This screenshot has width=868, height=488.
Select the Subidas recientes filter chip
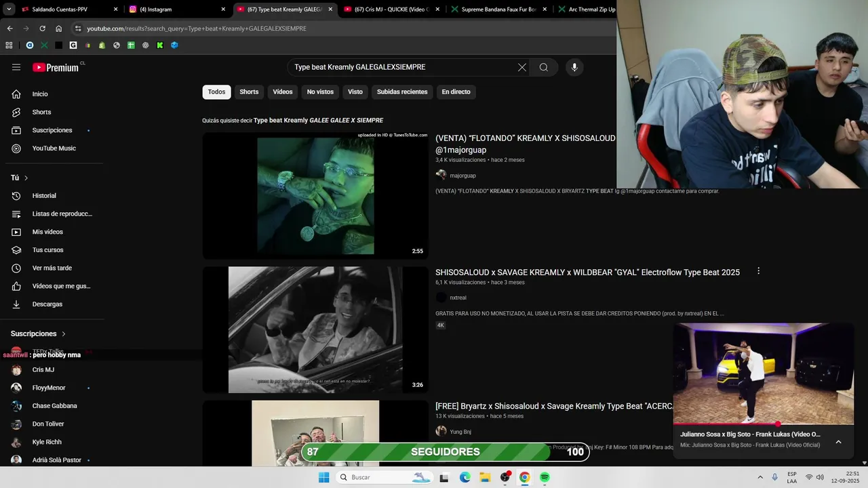coord(402,92)
